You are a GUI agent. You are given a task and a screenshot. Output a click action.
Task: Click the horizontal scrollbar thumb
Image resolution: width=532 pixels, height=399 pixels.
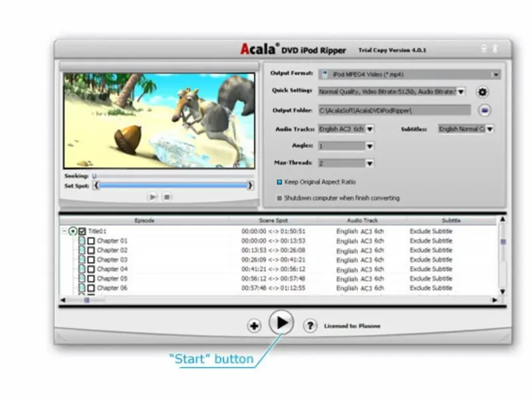click(x=87, y=301)
